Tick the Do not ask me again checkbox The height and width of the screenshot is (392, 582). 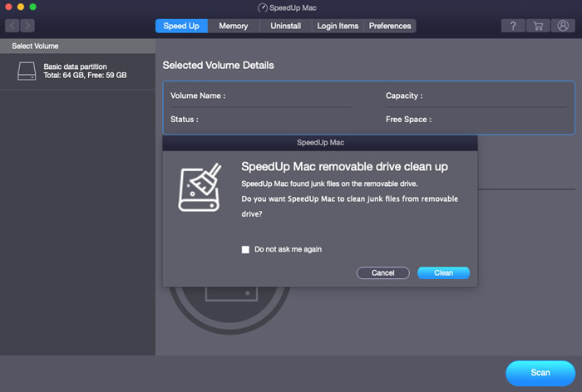pyautogui.click(x=245, y=250)
